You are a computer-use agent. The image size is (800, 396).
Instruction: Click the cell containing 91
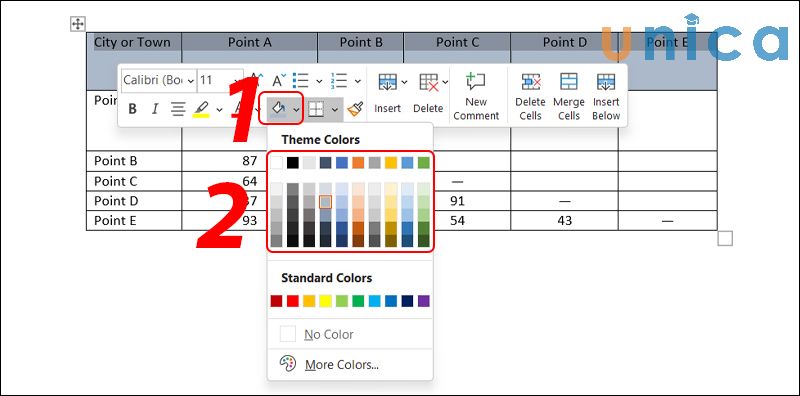tap(458, 201)
